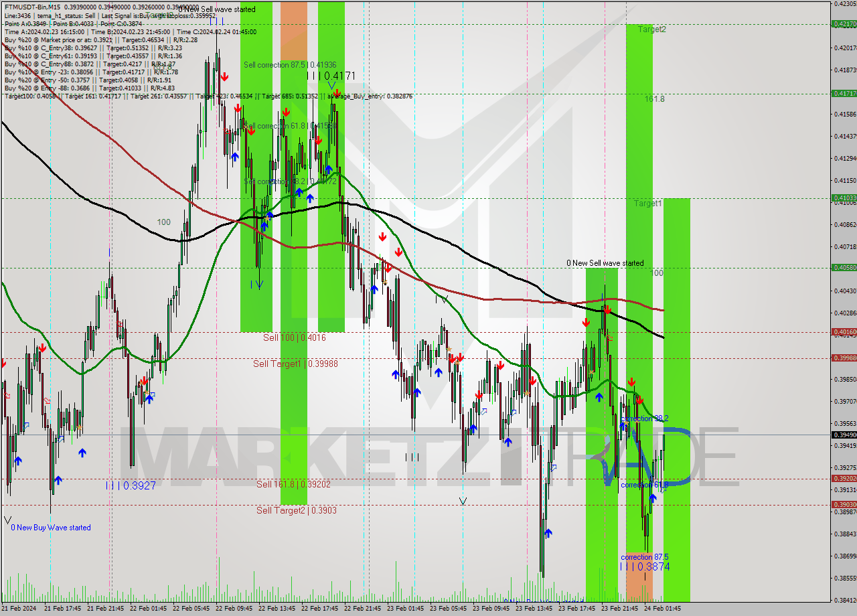The image size is (857, 616).
Task: Click the 0.42305 price axis value
Action: pyautogui.click(x=845, y=3)
